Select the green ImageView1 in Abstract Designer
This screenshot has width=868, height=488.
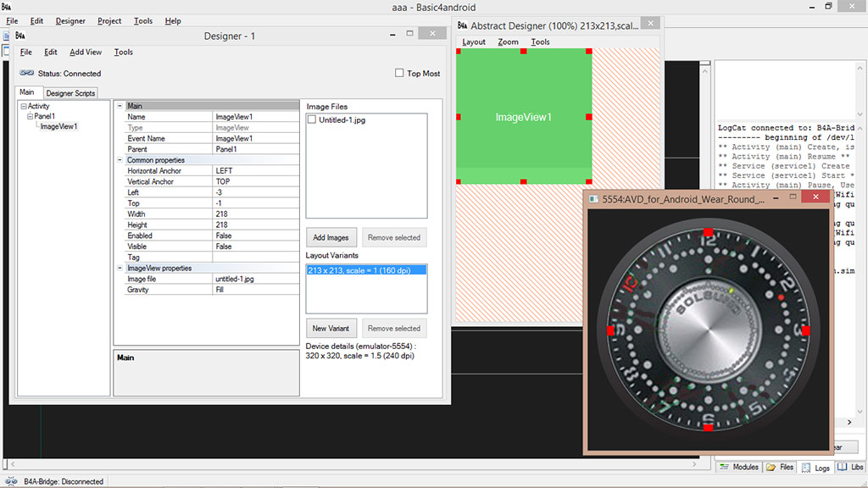[523, 117]
